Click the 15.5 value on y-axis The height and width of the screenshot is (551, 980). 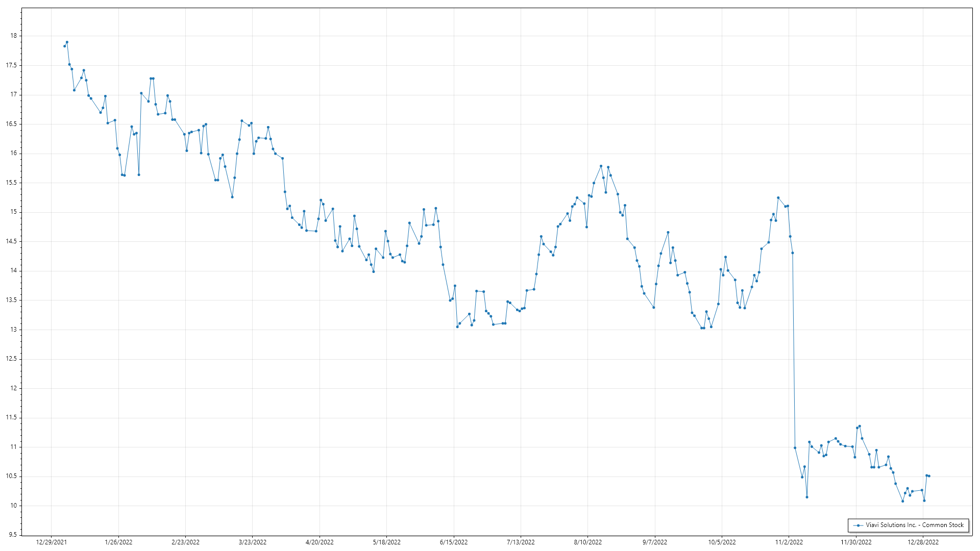click(11, 183)
